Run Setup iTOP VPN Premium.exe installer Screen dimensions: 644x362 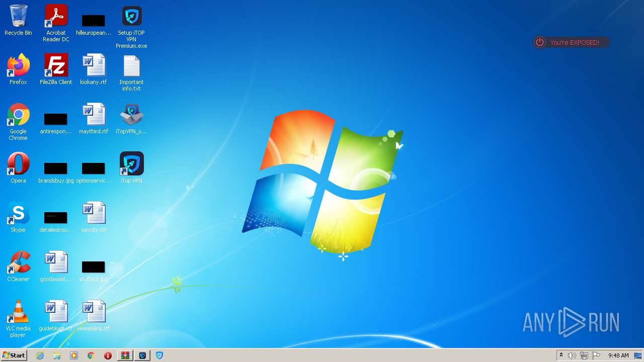131,27
